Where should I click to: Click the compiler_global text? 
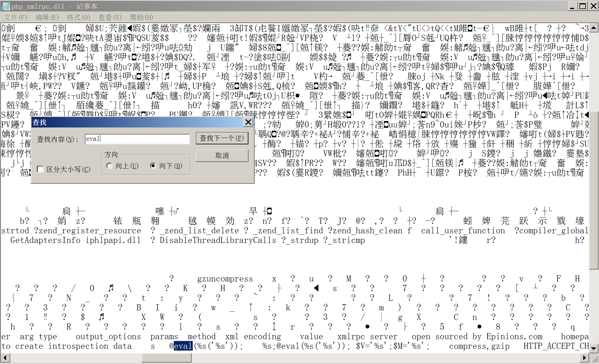[554, 230]
